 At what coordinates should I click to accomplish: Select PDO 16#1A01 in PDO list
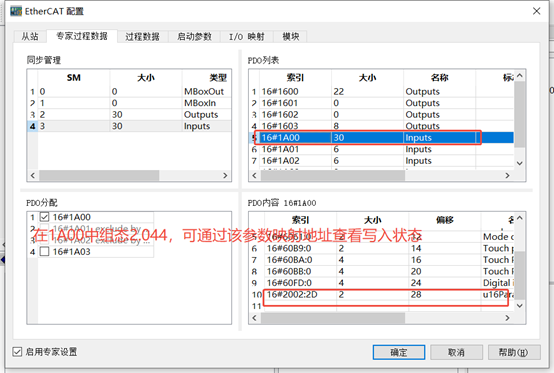[x=381, y=149]
